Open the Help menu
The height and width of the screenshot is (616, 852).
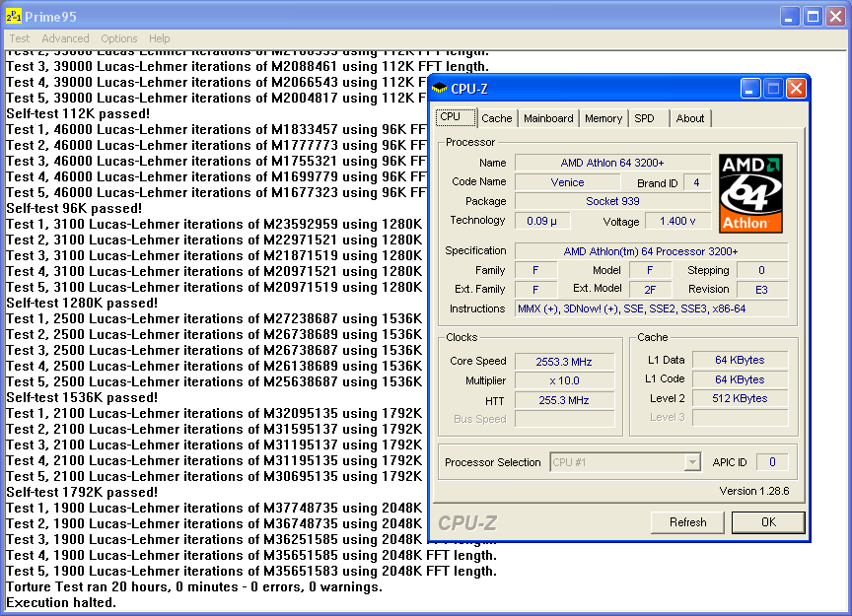(159, 38)
